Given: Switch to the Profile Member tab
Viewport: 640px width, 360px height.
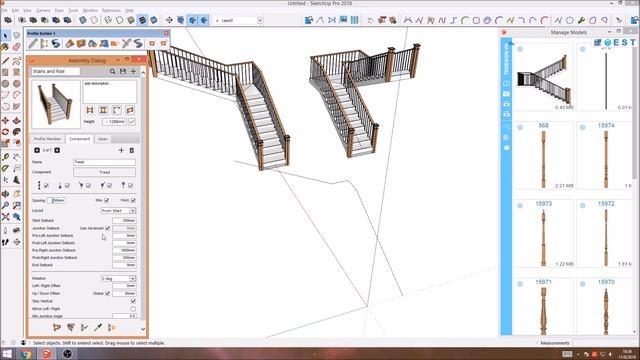Looking at the screenshot, I should click(x=47, y=139).
